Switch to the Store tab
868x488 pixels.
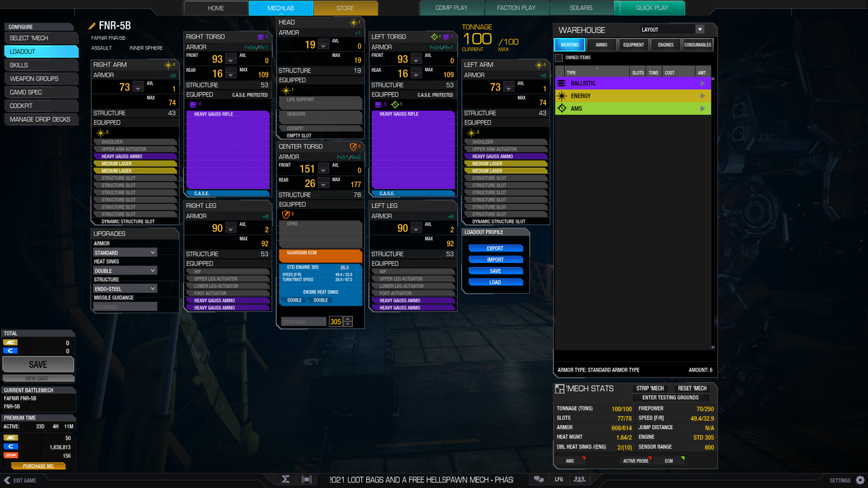[345, 8]
